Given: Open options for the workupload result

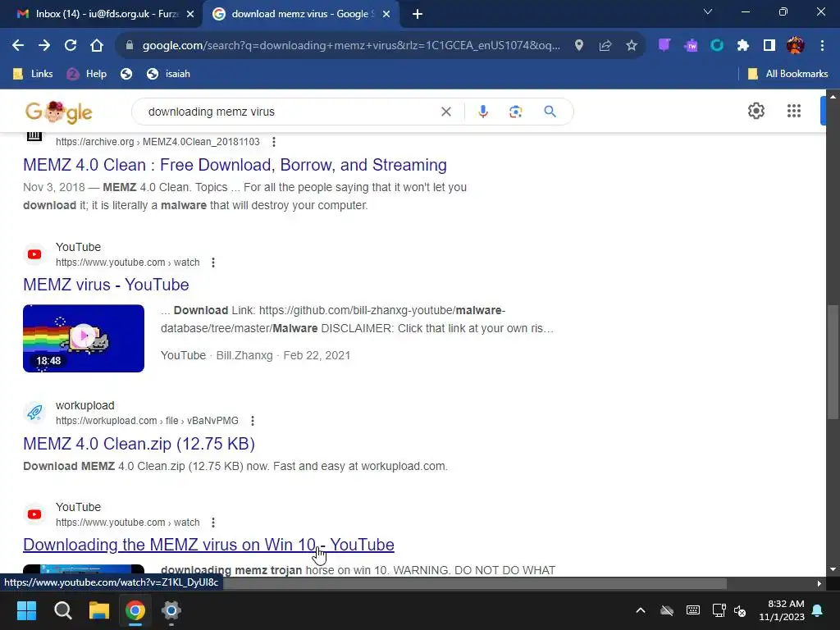Looking at the screenshot, I should pyautogui.click(x=253, y=421).
